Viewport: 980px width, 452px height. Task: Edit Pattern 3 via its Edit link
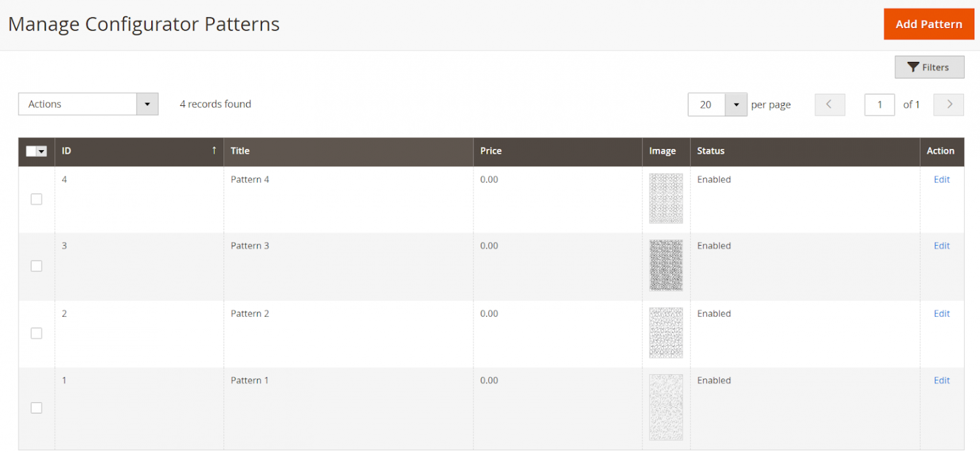tap(941, 245)
